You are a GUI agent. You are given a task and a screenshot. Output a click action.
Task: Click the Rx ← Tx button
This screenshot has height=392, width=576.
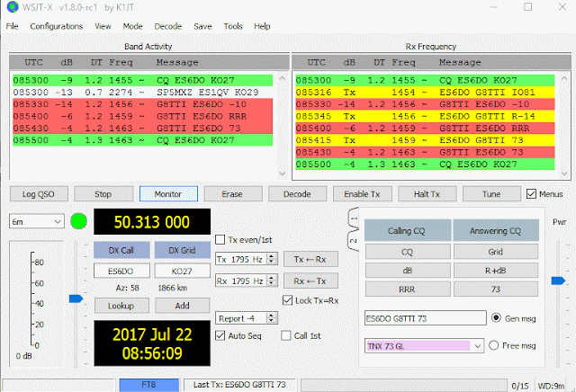tap(310, 281)
